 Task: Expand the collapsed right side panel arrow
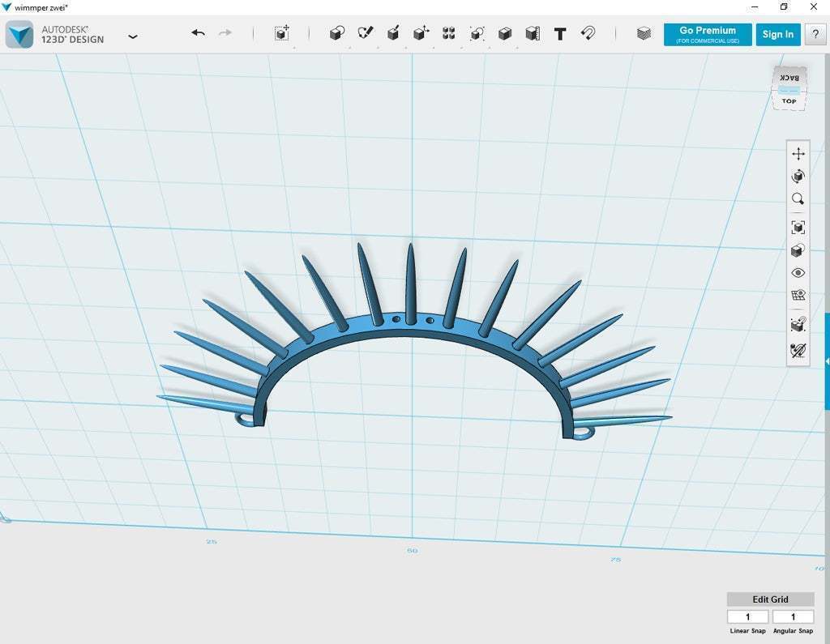tap(826, 360)
